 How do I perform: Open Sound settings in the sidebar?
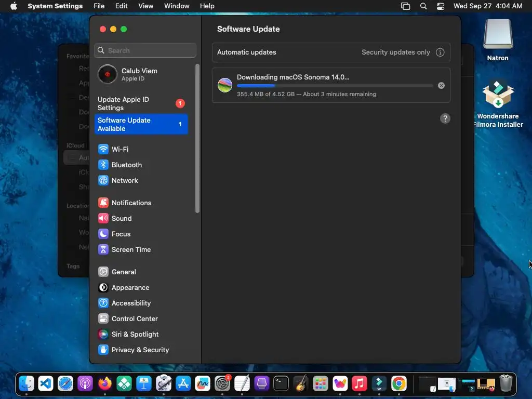(141, 219)
